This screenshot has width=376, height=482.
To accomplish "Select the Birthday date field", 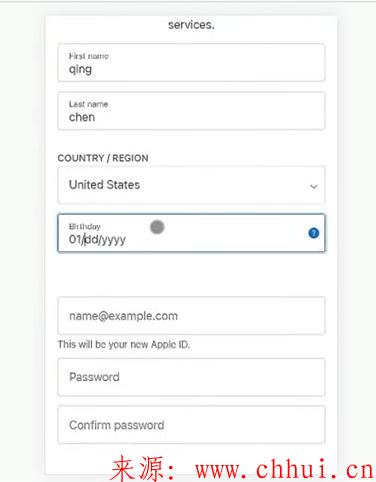I will point(191,233).
